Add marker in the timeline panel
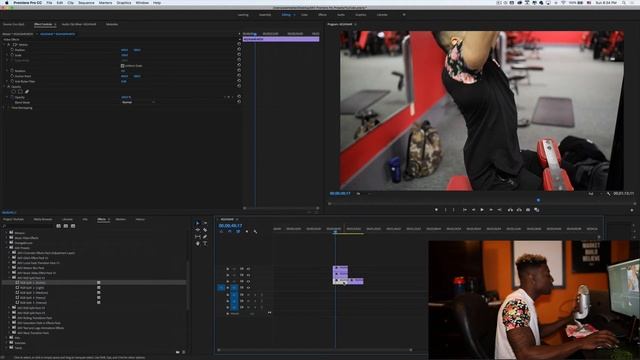Viewport: 640px width, 360px height. click(247, 231)
